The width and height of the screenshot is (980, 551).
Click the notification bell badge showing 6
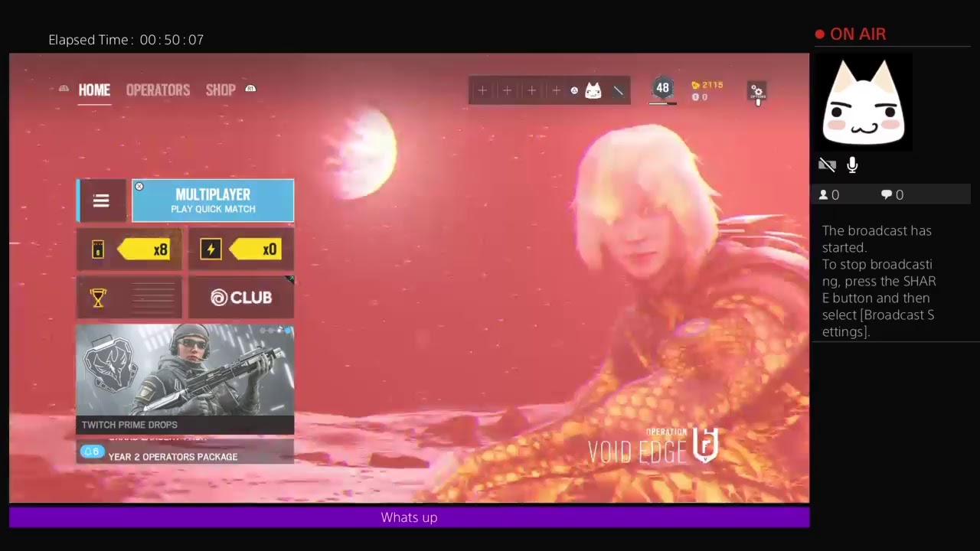click(x=92, y=452)
